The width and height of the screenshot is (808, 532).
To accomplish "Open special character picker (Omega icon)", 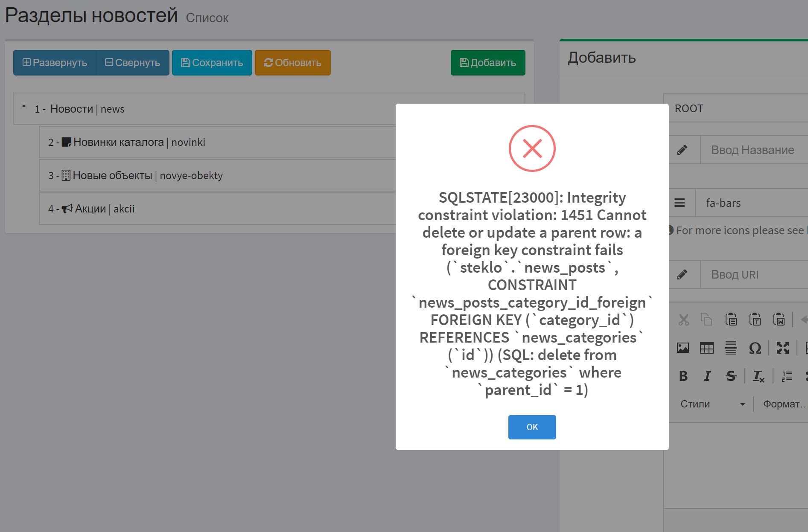I will coord(755,348).
